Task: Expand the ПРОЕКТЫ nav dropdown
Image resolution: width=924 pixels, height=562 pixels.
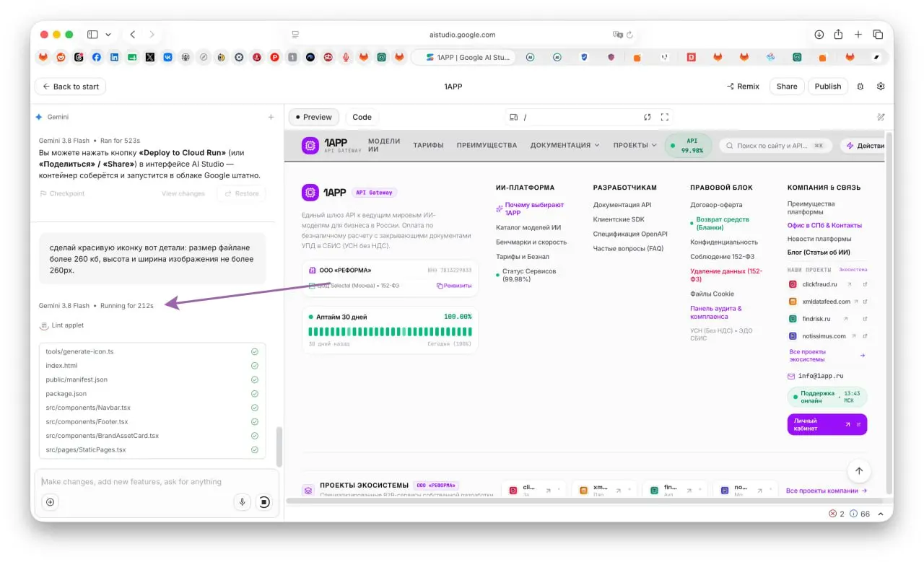Action: pyautogui.click(x=635, y=145)
